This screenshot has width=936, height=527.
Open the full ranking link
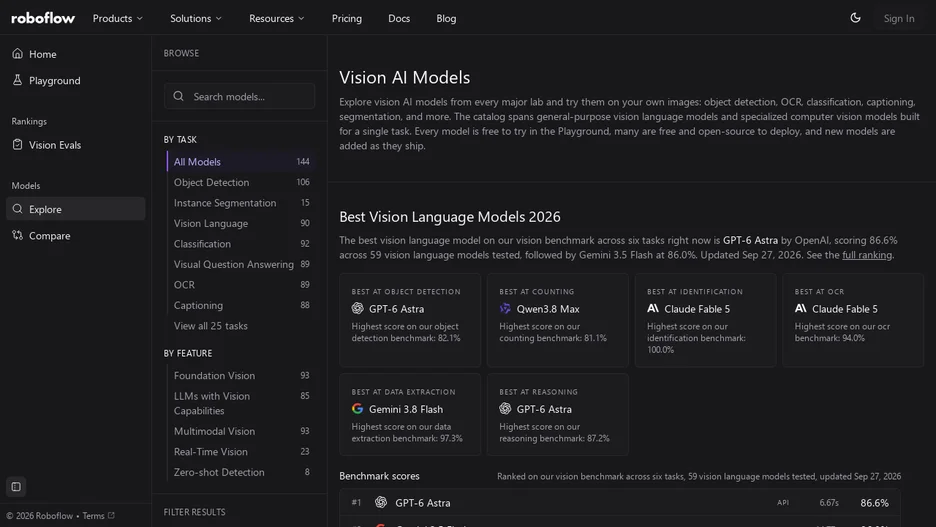[867, 255]
